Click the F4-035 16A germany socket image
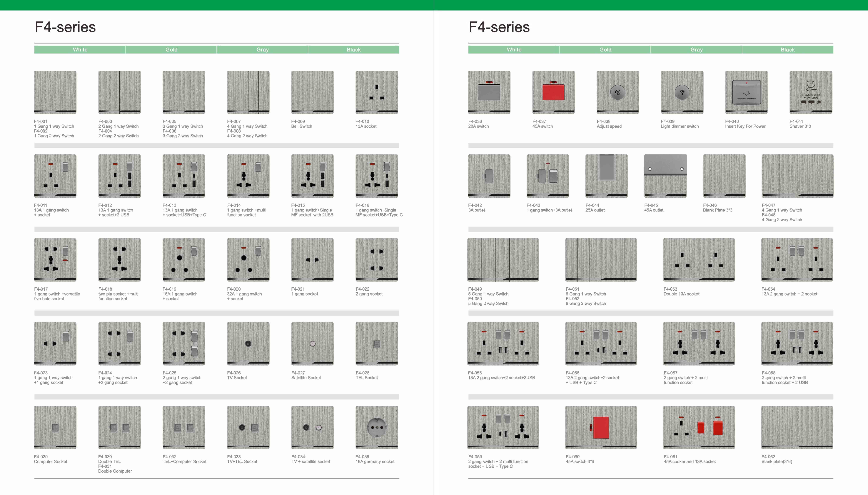The width and height of the screenshot is (868, 495). 377,427
